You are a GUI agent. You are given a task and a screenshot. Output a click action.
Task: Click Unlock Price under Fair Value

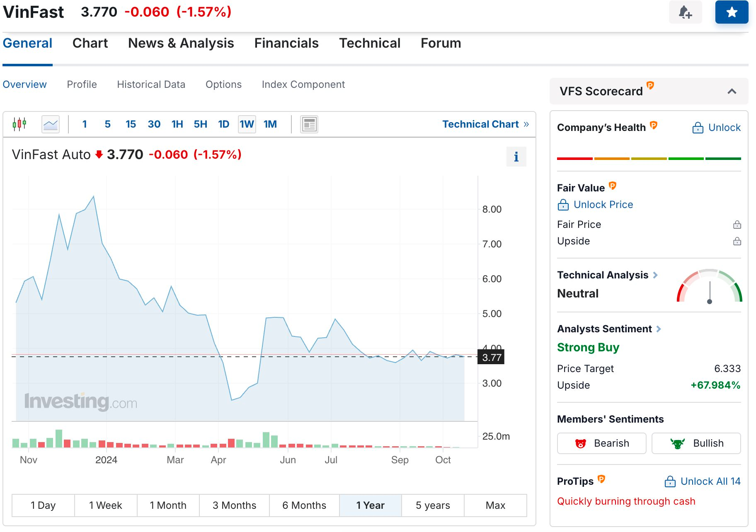(595, 205)
